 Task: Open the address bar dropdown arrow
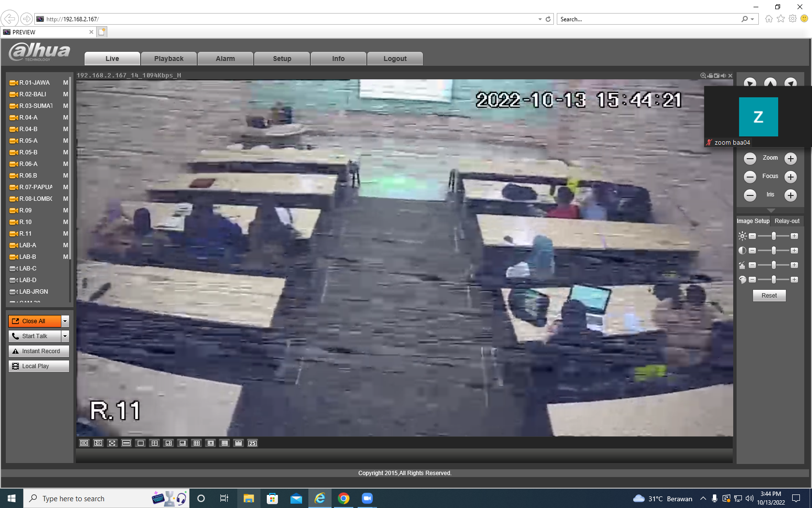coord(540,19)
